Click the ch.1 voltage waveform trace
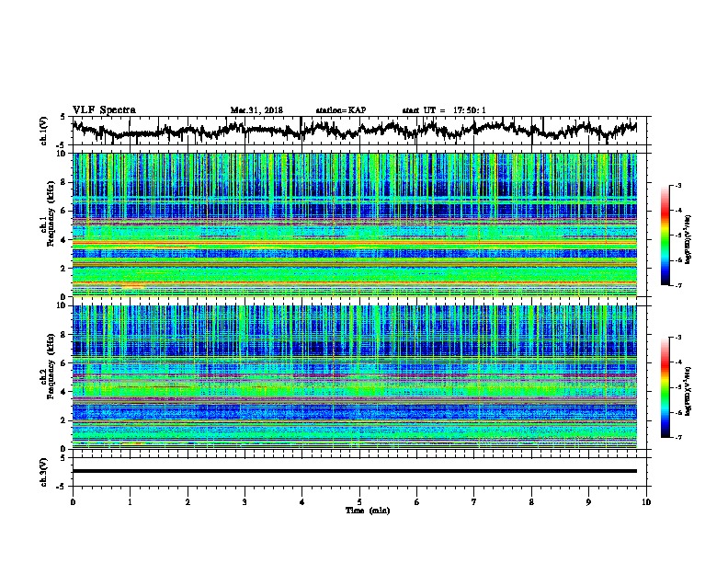728x563 pixels. click(354, 130)
